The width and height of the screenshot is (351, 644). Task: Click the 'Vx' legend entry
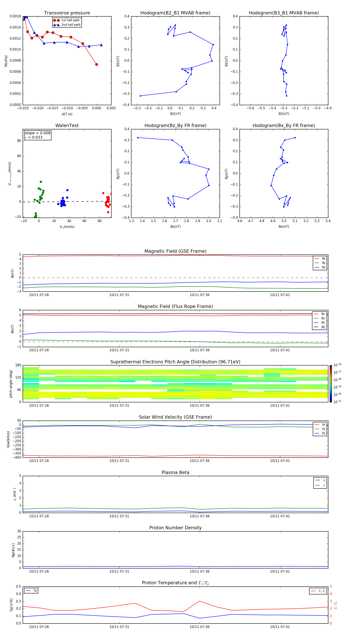[320, 424]
